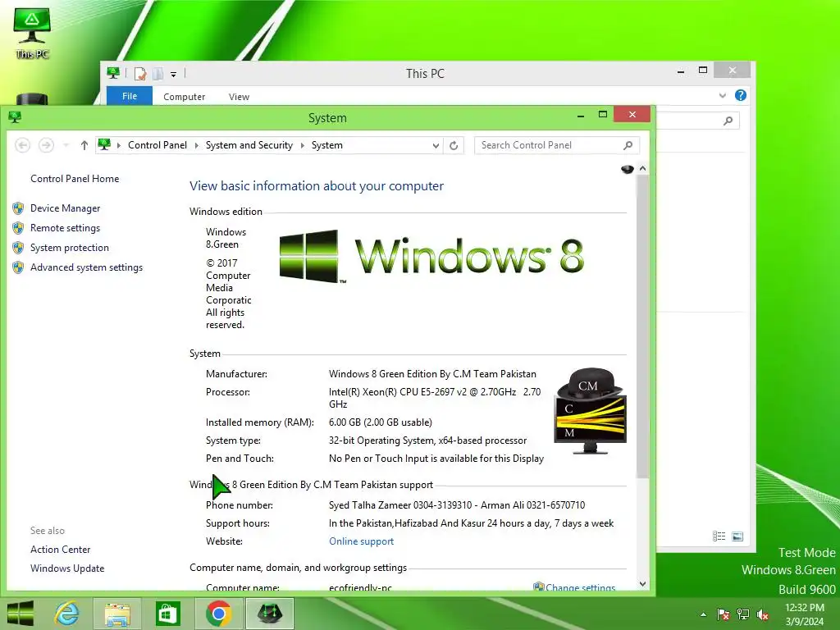Viewport: 840px width, 630px height.
Task: Open the address bar history dropdown
Action: click(x=436, y=145)
